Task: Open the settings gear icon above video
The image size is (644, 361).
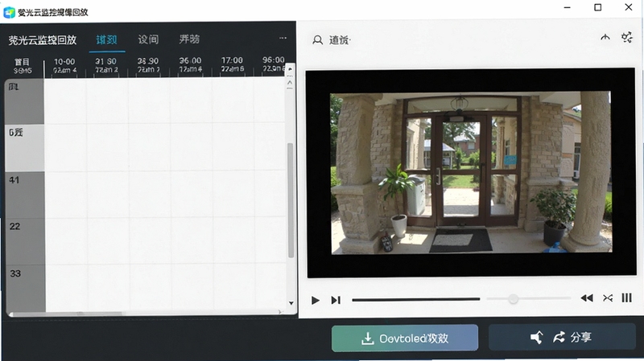Action: 627,37
